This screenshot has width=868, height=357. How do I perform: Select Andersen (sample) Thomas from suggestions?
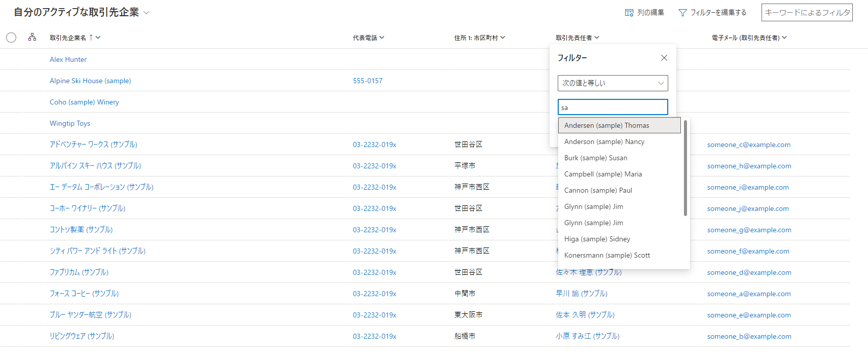620,125
